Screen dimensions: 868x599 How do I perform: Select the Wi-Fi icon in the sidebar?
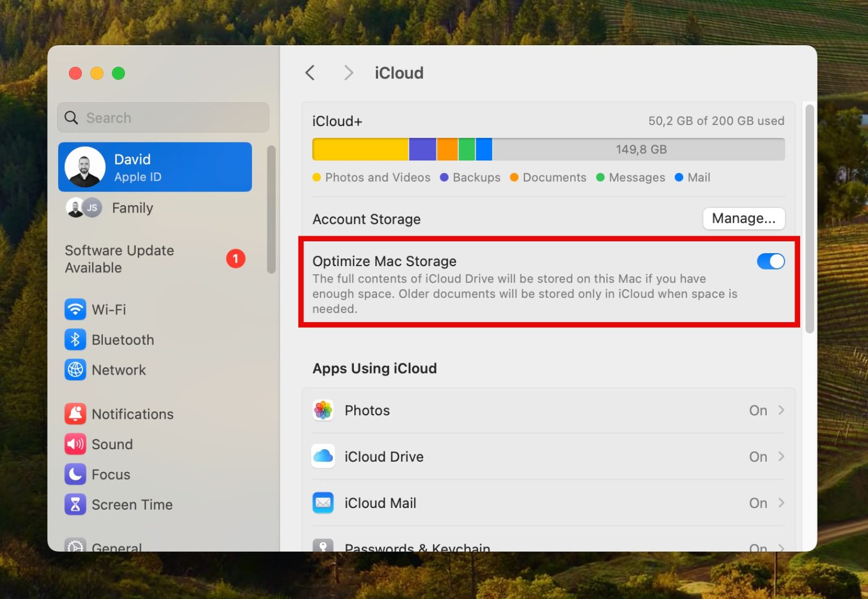[75, 309]
